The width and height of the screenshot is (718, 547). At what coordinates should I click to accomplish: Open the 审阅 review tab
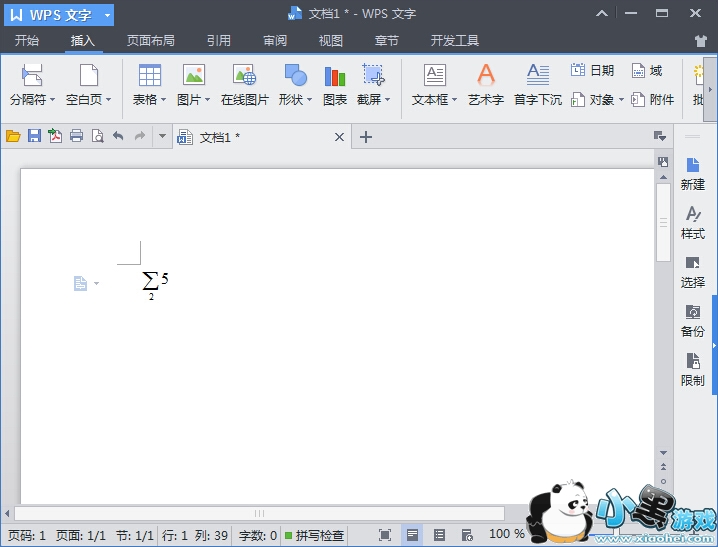pos(275,41)
